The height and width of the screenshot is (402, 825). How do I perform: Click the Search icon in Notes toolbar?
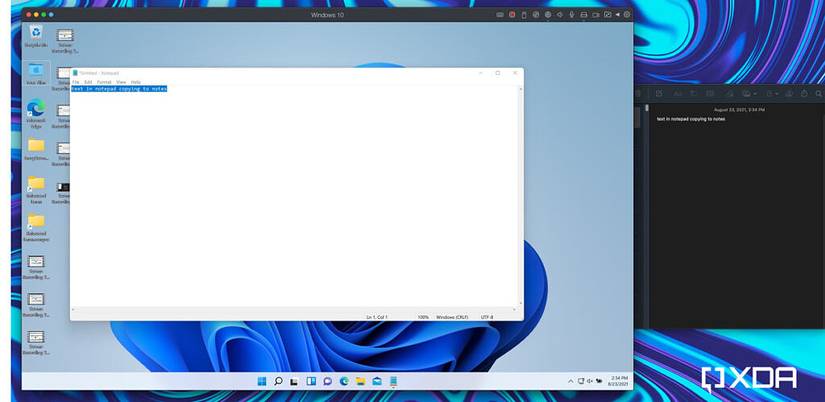(819, 94)
